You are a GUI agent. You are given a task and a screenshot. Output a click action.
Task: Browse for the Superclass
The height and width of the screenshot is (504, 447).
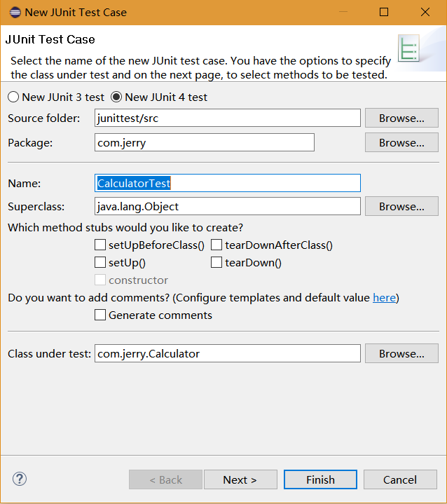[401, 206]
